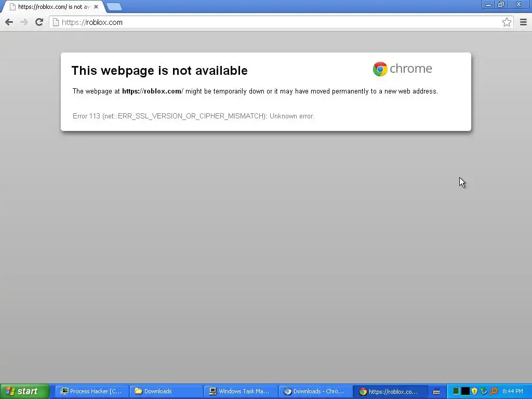The height and width of the screenshot is (399, 532).
Task: Switch to Process Hacker in the taskbar
Action: pyautogui.click(x=92, y=391)
